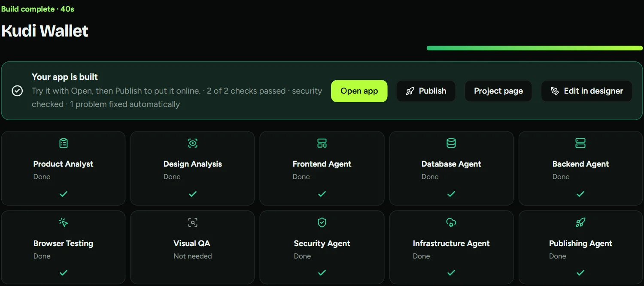Image resolution: width=644 pixels, height=286 pixels.
Task: Click the Done status under Infrastructure Agent
Action: pyautogui.click(x=421, y=256)
